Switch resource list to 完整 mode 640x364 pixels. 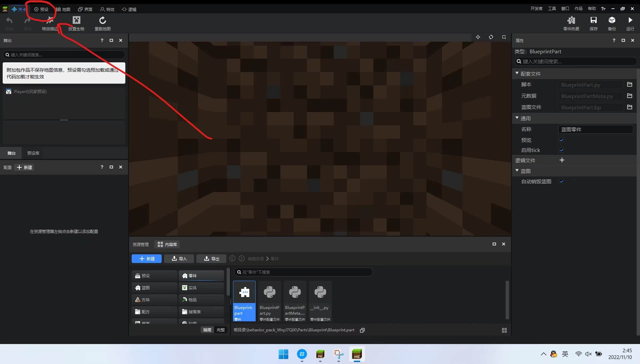(x=221, y=330)
